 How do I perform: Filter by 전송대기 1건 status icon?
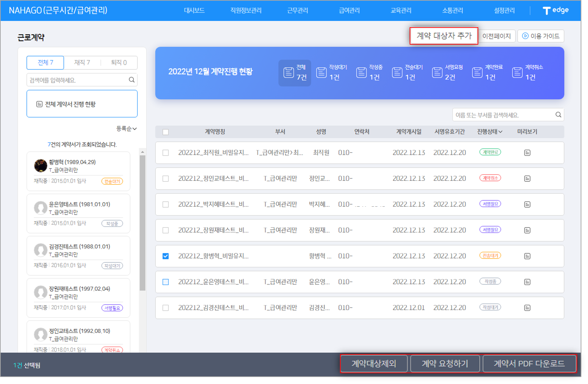click(407, 72)
